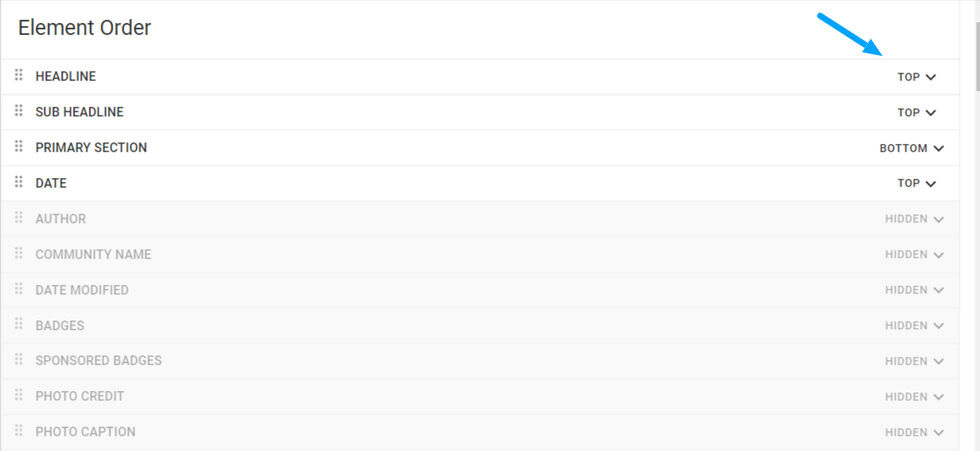Click the drag handle beside HEADLINE
980x451 pixels.
18,76
